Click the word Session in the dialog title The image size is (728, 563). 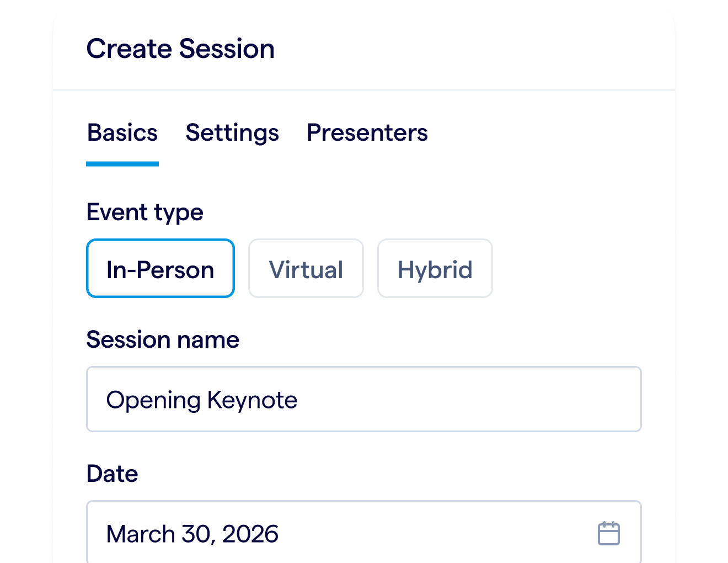tap(227, 49)
